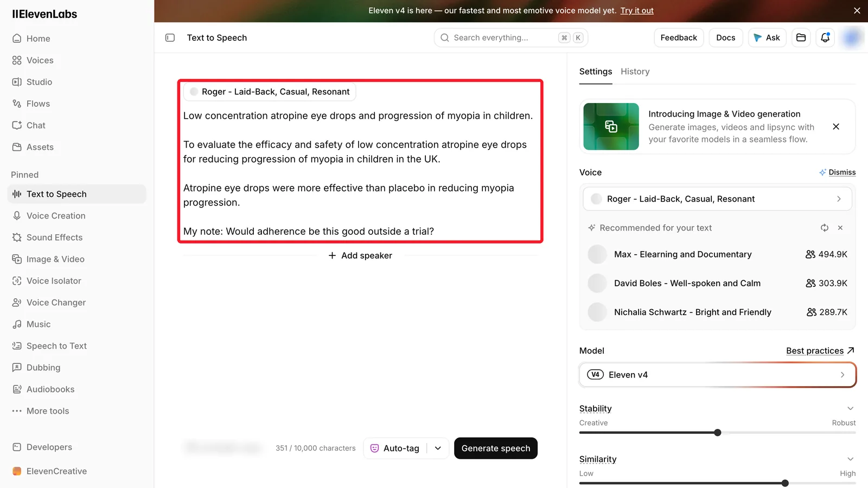Show More tools menu

coord(78,411)
